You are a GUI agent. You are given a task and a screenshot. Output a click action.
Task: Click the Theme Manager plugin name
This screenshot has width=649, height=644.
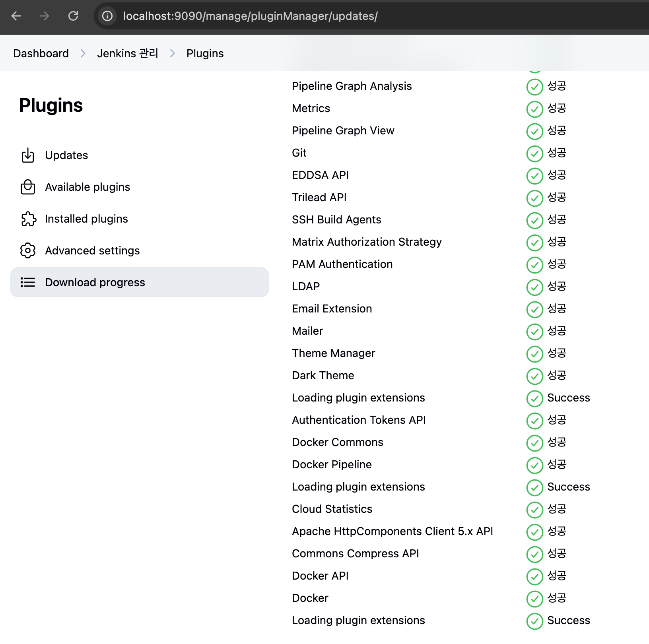point(334,353)
